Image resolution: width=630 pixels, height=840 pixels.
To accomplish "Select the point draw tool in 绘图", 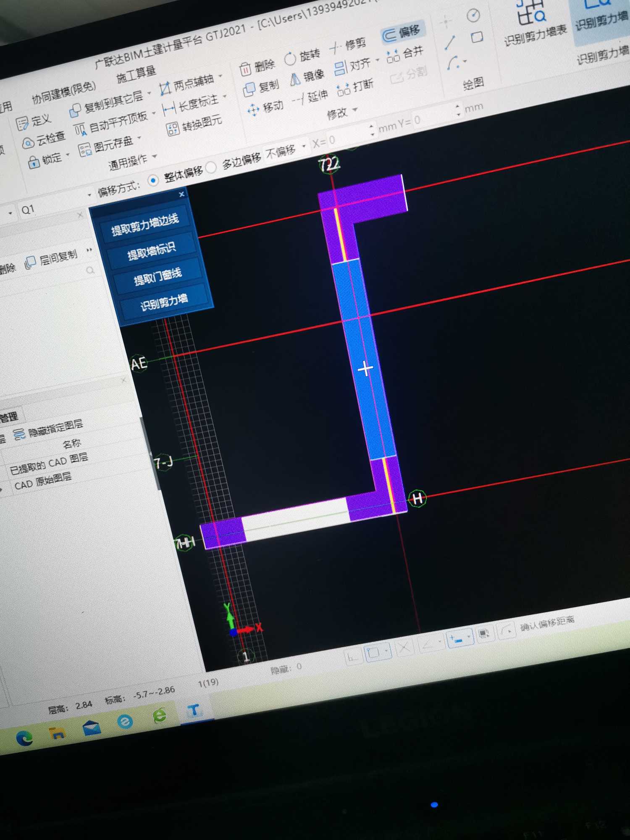I will 446,21.
